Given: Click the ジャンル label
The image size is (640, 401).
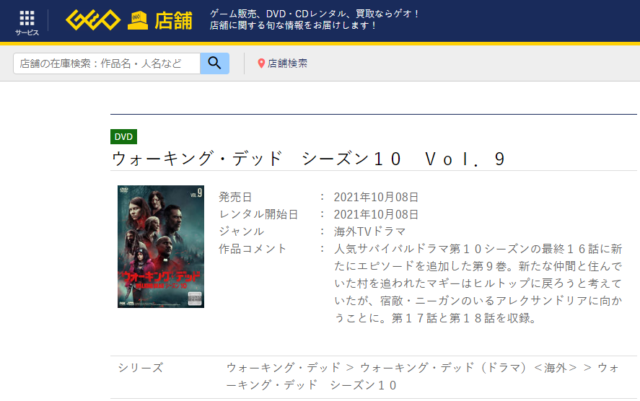Looking at the screenshot, I should tap(241, 232).
